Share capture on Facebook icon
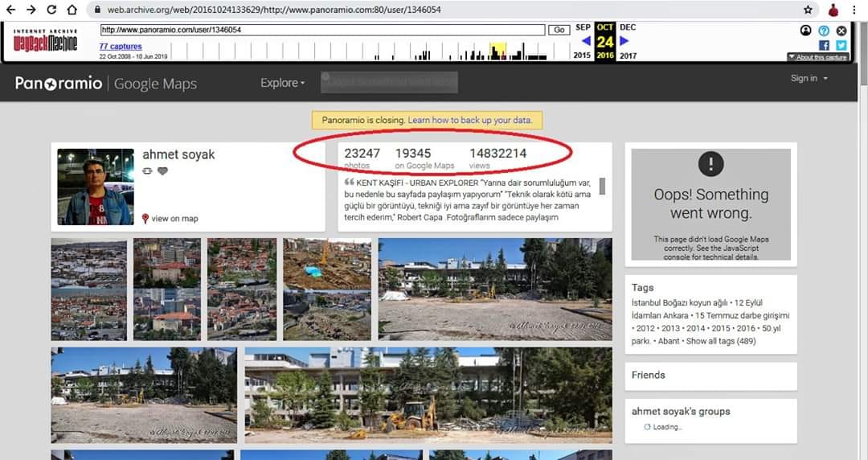868x460 pixels. pyautogui.click(x=824, y=46)
